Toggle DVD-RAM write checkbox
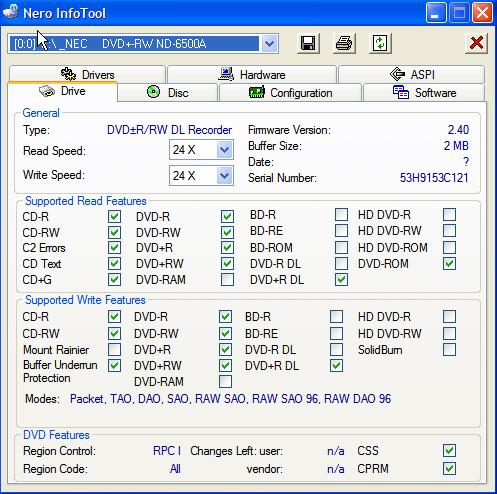The image size is (497, 494). [x=225, y=381]
